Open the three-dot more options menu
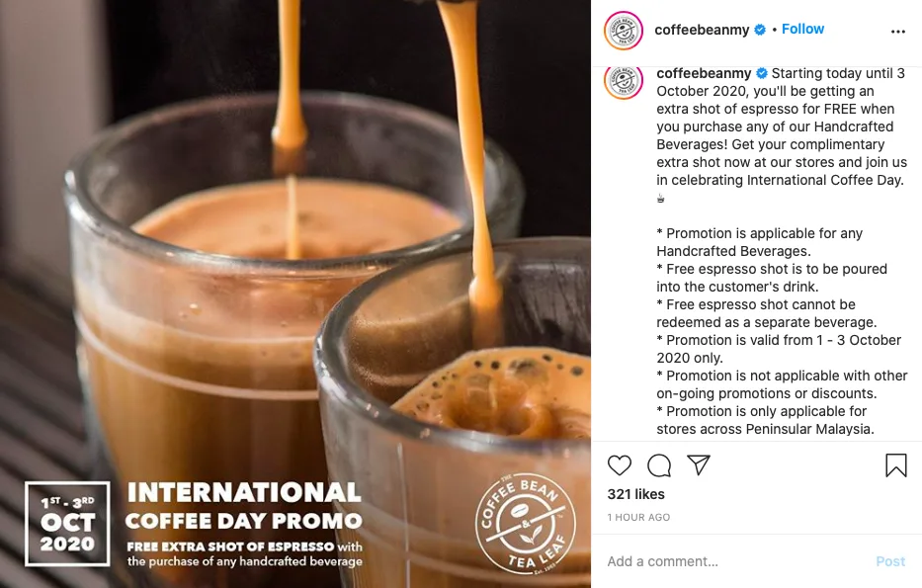The height and width of the screenshot is (588, 922). (x=898, y=32)
